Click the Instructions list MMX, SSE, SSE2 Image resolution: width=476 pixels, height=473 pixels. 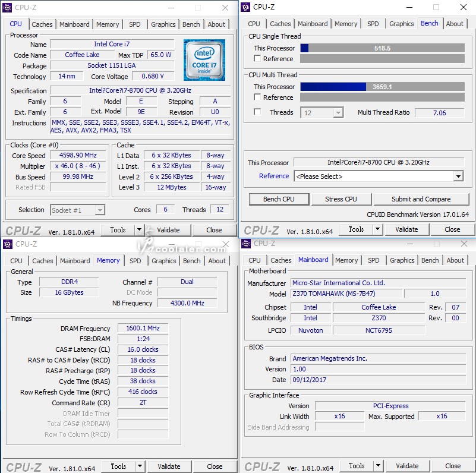(x=140, y=127)
